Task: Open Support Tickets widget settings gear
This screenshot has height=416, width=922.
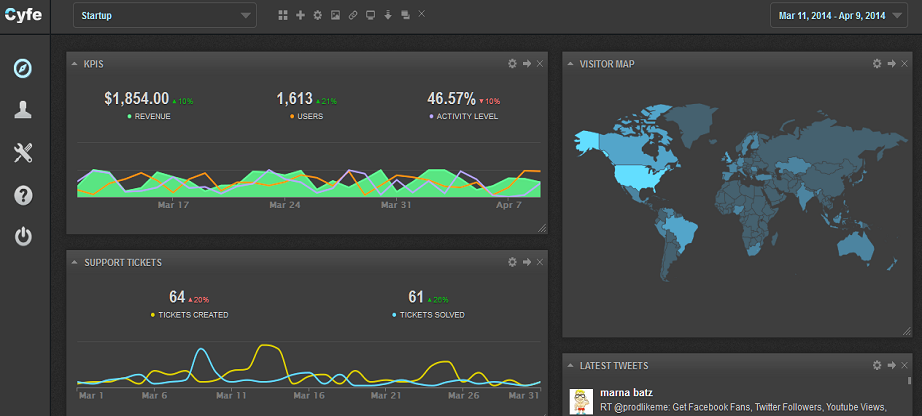Action: click(x=512, y=262)
